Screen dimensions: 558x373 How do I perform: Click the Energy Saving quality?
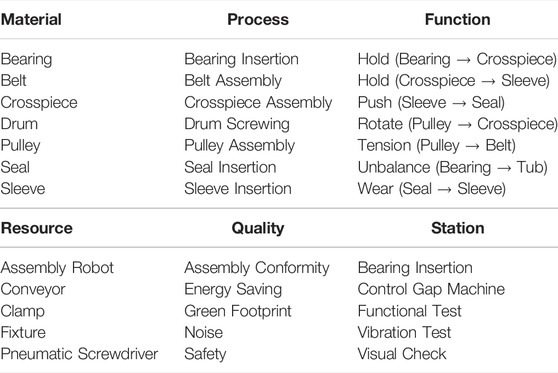[x=233, y=289]
